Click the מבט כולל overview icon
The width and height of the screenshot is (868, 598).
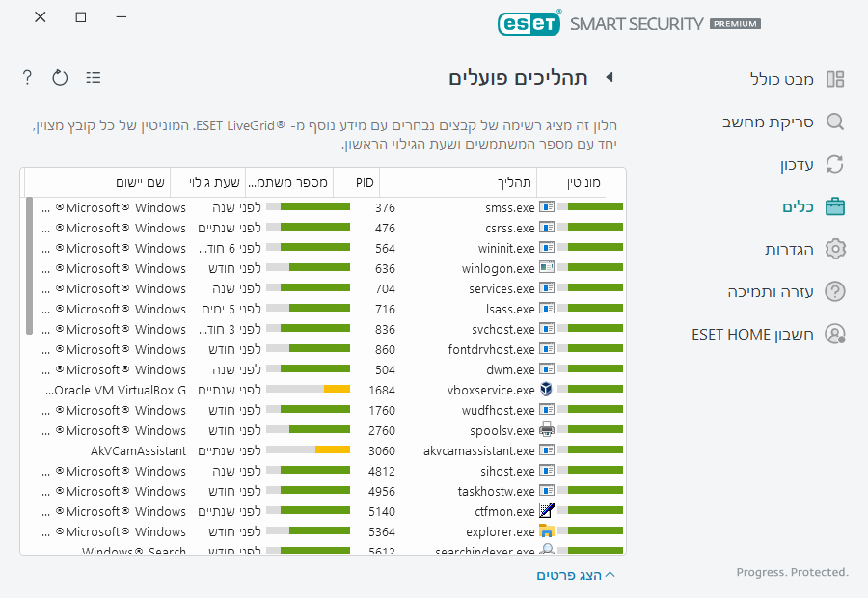(835, 79)
